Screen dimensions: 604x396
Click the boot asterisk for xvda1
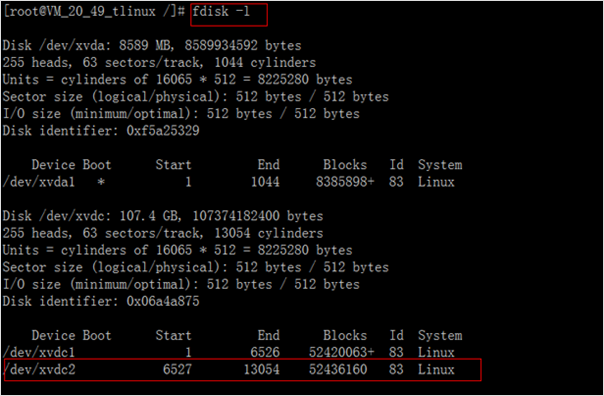101,182
